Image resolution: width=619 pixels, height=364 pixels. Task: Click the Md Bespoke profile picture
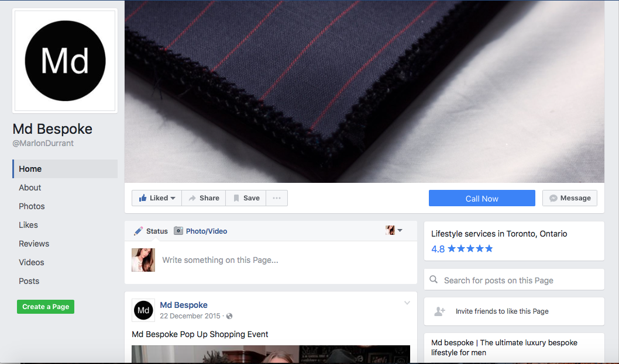65,61
